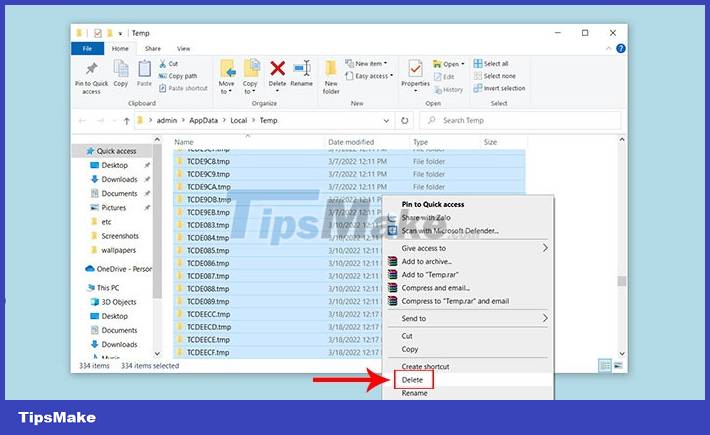Viewport: 710px width, 435px height.
Task: Switch to large icons view button
Action: click(x=618, y=365)
